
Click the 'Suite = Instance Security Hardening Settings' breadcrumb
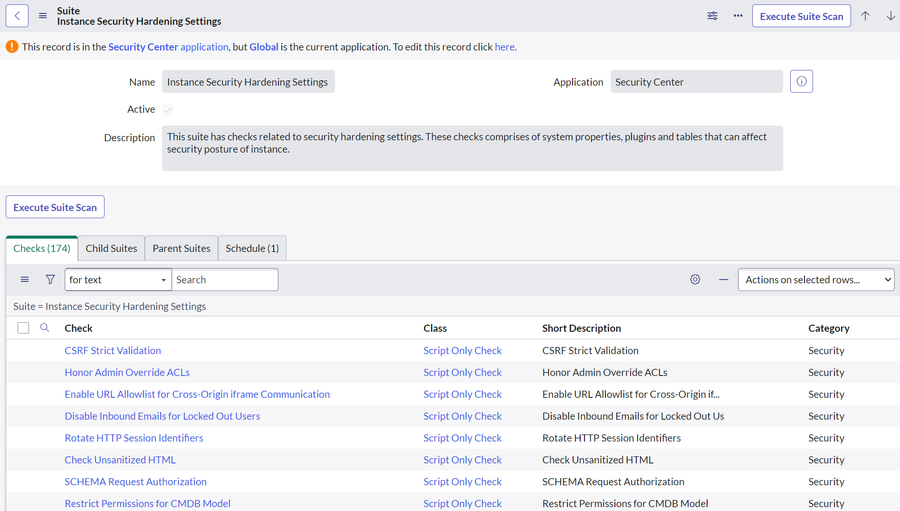(x=110, y=306)
